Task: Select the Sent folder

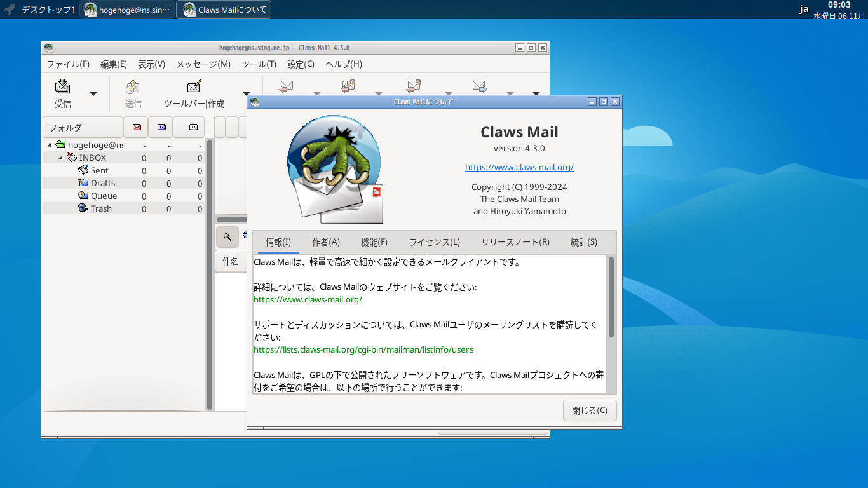Action: pos(99,170)
